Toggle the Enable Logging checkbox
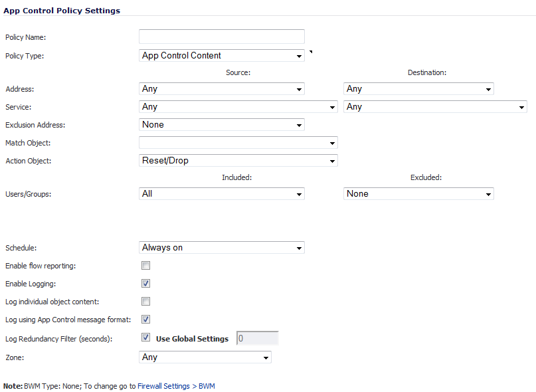This screenshot has width=536, height=392. click(145, 283)
